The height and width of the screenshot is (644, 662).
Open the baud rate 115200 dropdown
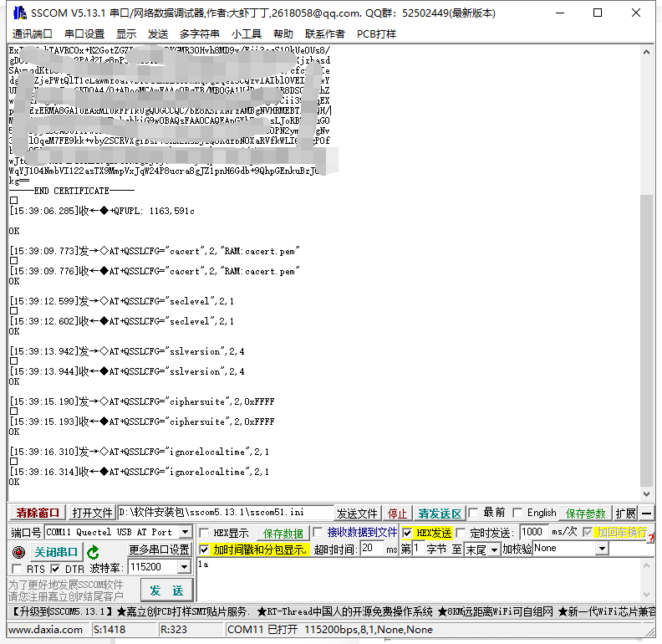pos(184,567)
